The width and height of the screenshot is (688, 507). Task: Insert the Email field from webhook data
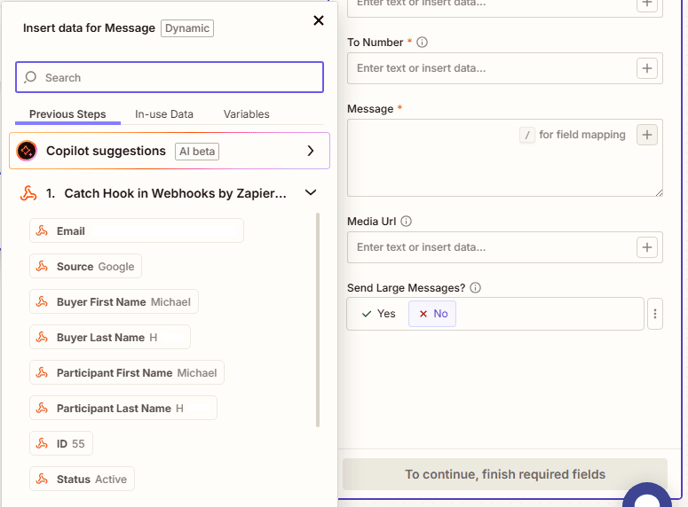coord(136,231)
